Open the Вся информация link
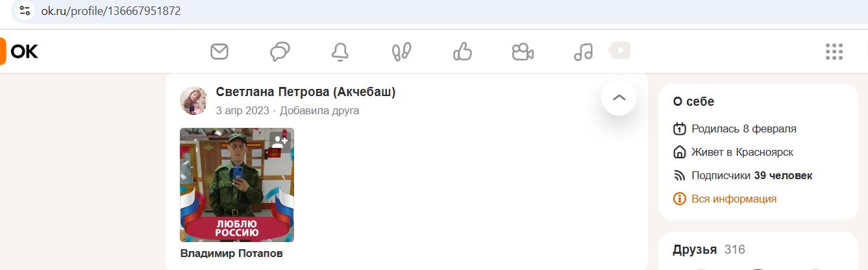 pos(734,199)
